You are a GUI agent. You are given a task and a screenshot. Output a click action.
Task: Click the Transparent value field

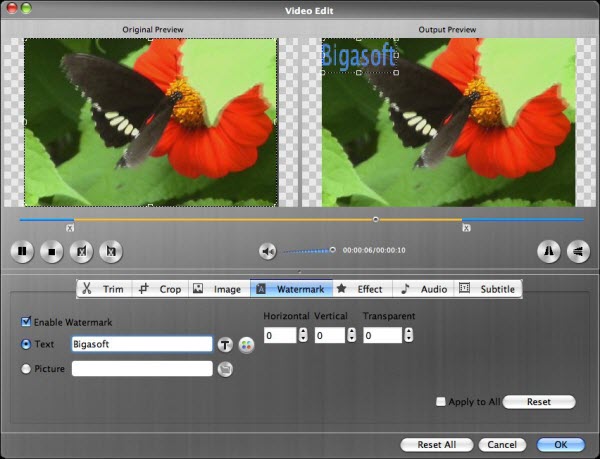[382, 335]
